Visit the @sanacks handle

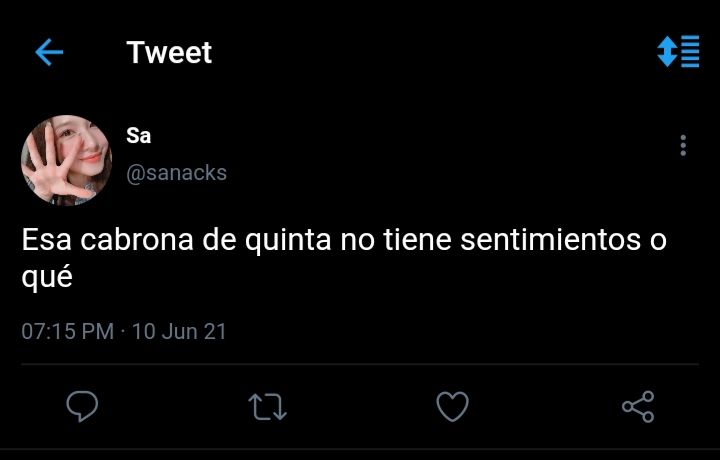click(176, 173)
